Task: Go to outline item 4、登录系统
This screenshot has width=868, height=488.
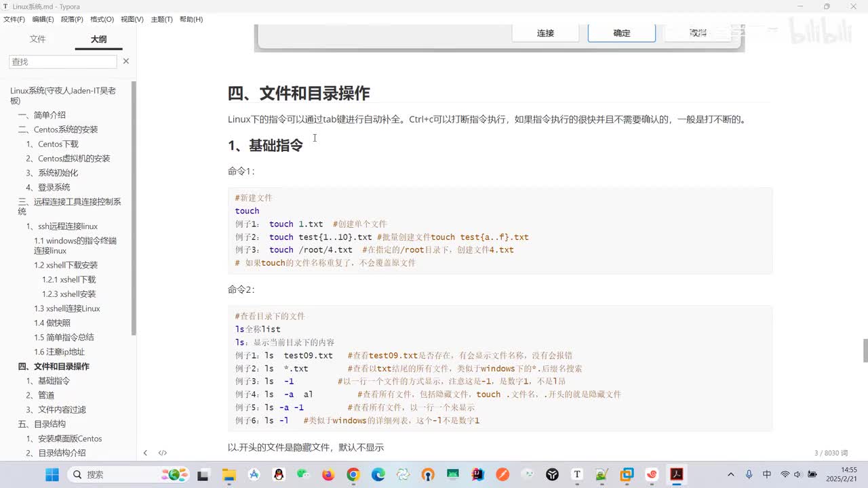Action: click(x=47, y=187)
